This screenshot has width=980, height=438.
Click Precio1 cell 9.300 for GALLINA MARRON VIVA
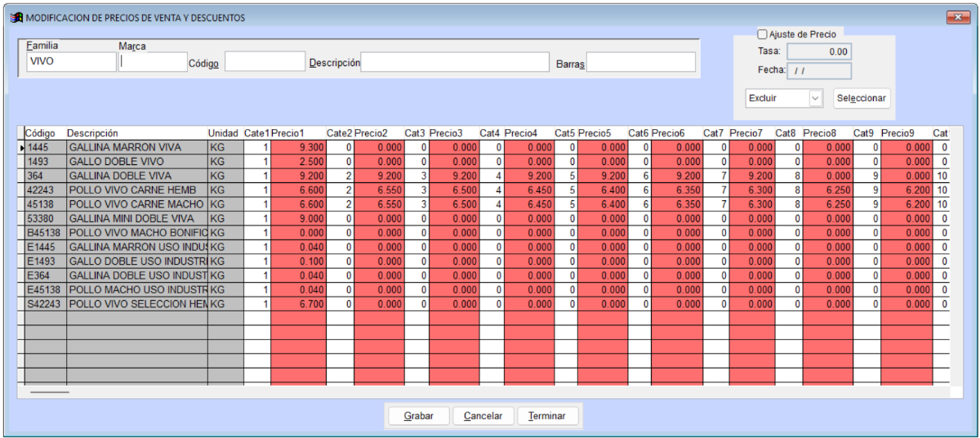tap(297, 148)
